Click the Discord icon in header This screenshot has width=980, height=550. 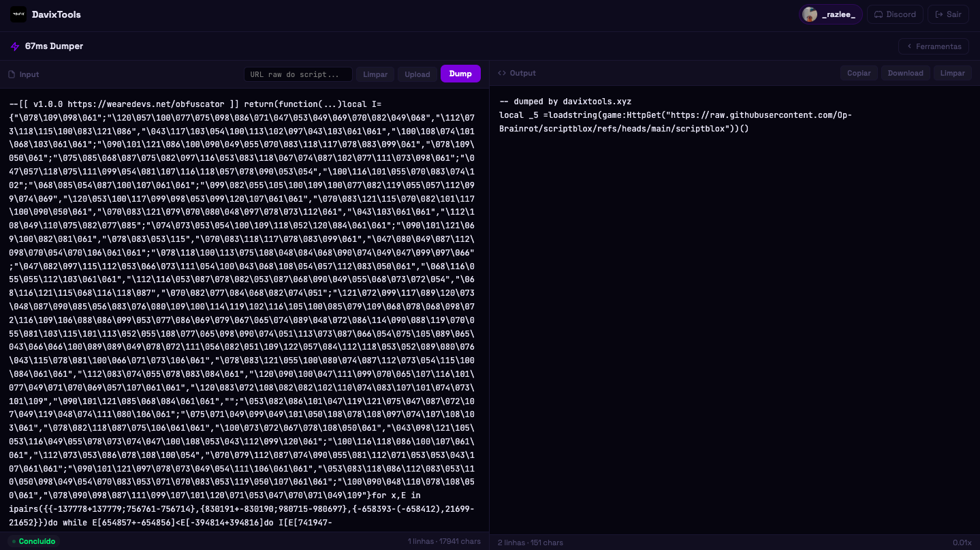pos(879,14)
